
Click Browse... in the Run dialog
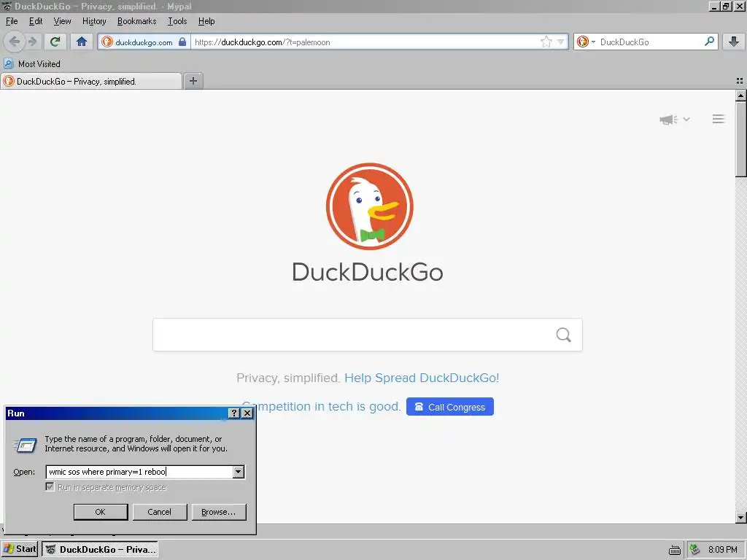point(219,512)
